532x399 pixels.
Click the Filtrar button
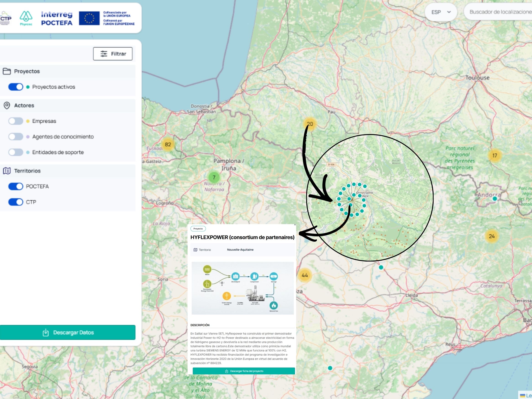(x=113, y=54)
